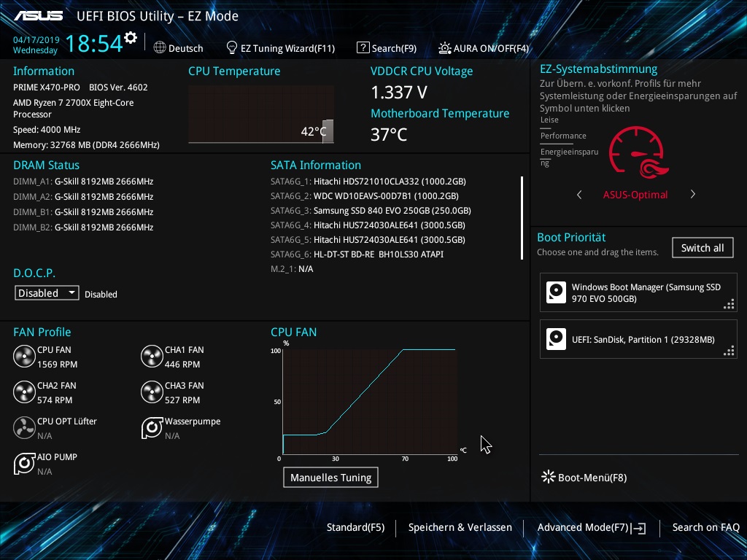Image resolution: width=747 pixels, height=560 pixels.
Task: Click the DIMM_B2 G-Skill memory entry
Action: click(x=83, y=227)
